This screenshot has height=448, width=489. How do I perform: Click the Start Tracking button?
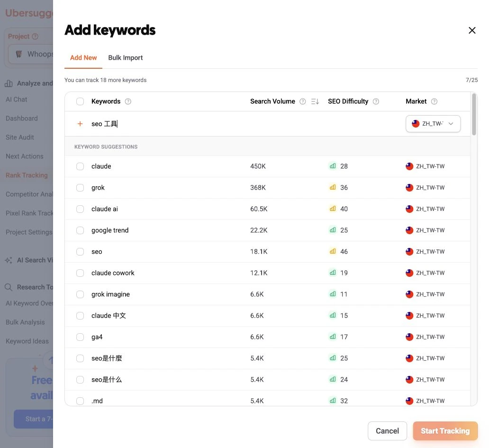(445, 431)
